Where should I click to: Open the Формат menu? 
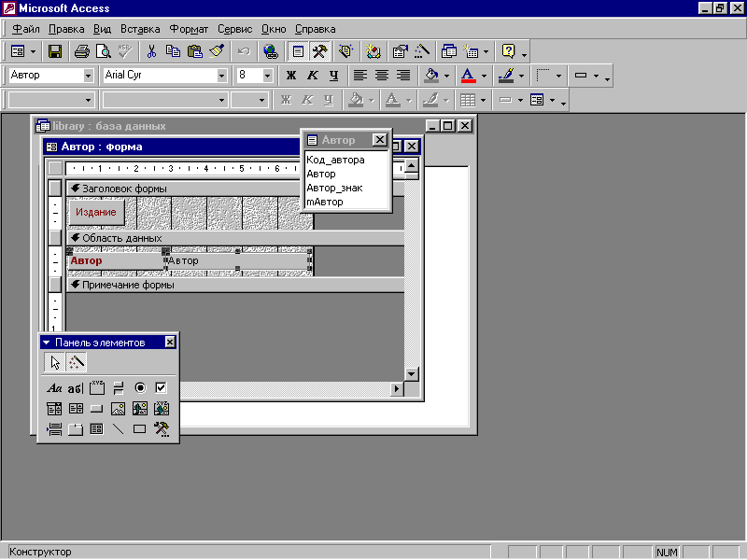[x=189, y=29]
